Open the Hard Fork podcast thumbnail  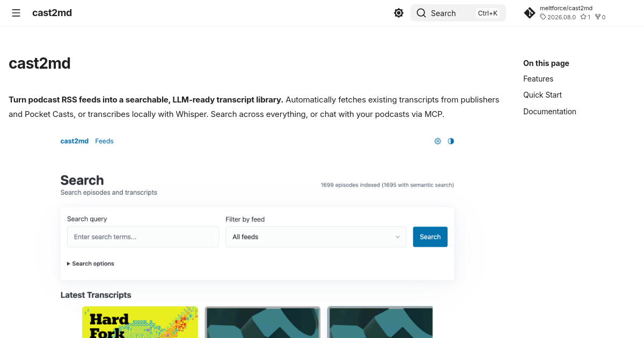pos(140,322)
